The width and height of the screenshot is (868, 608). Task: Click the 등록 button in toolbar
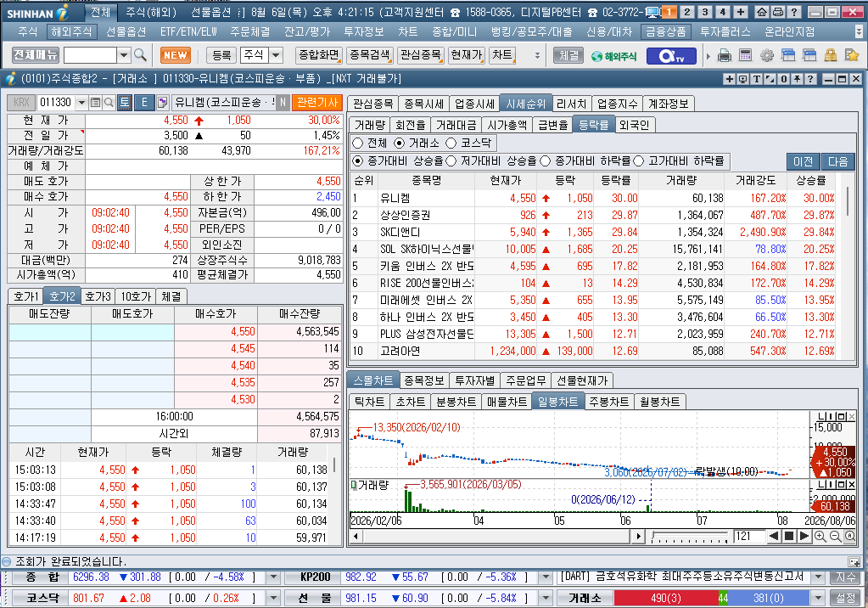[221, 55]
